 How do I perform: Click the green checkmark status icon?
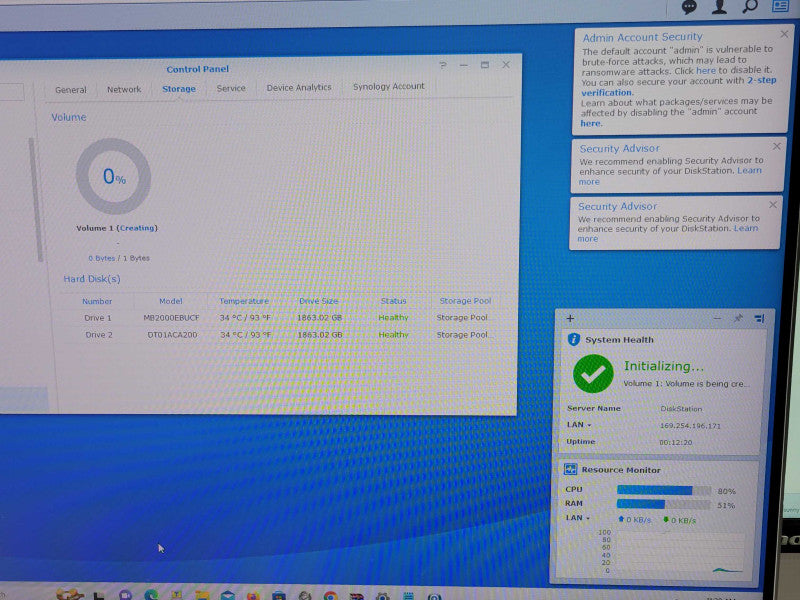coord(593,374)
